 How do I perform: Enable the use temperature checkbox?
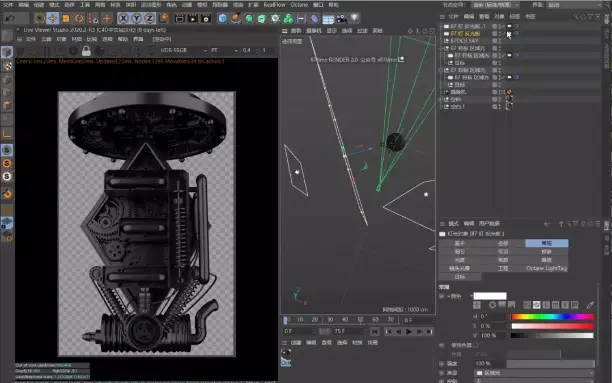[475, 345]
